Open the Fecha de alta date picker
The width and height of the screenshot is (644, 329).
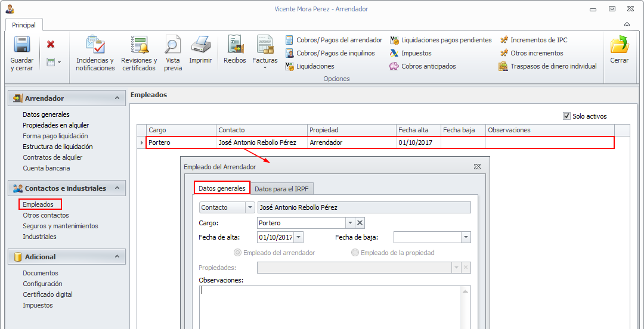point(299,237)
